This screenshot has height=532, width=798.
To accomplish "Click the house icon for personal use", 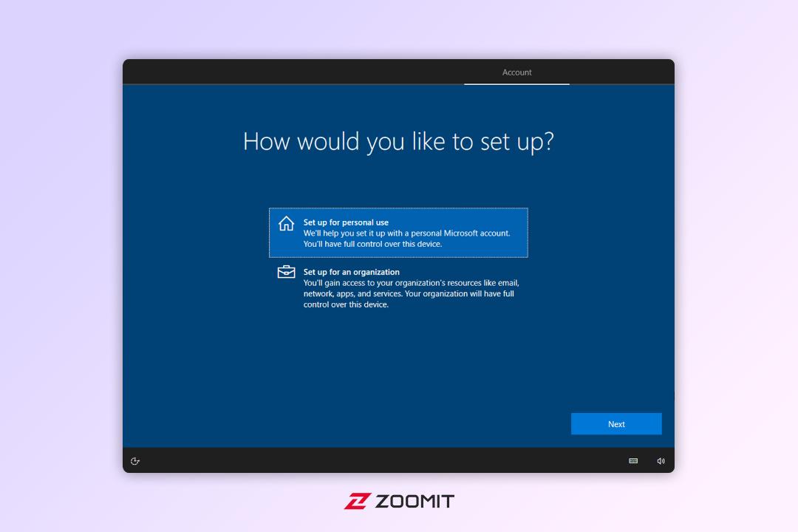I will point(286,223).
